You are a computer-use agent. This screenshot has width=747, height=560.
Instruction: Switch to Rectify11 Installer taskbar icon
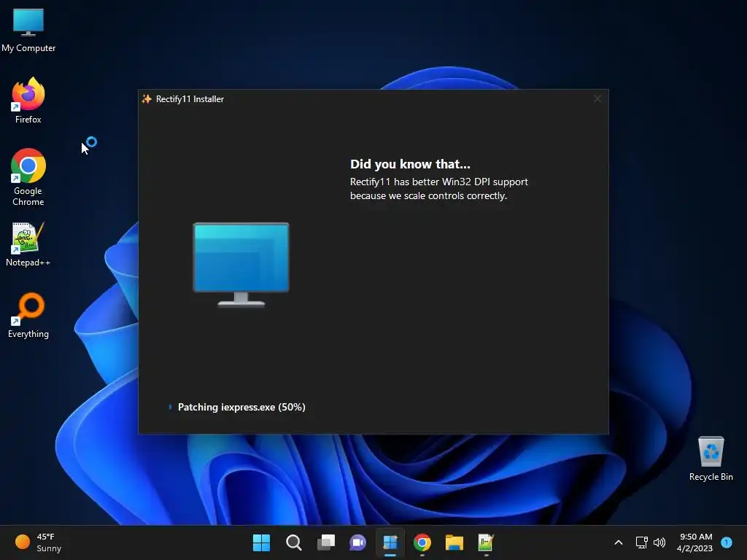pyautogui.click(x=390, y=542)
